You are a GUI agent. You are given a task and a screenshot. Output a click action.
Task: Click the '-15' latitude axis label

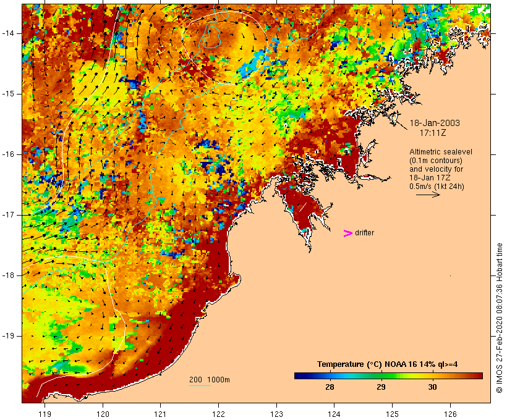pos(7,94)
